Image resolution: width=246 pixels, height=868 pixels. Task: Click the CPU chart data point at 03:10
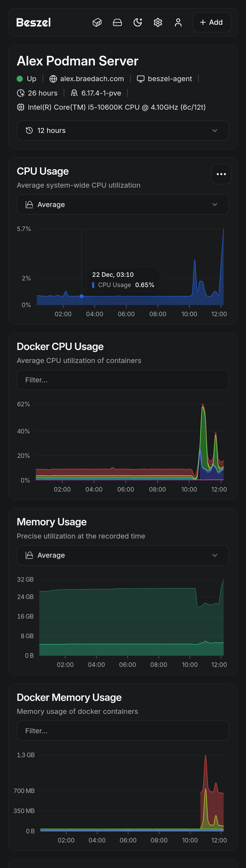point(82,296)
